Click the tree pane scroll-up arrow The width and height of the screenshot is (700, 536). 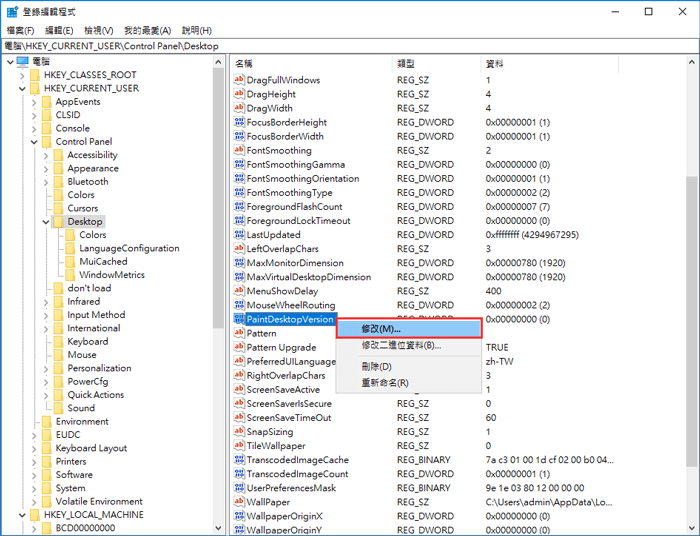(218, 62)
